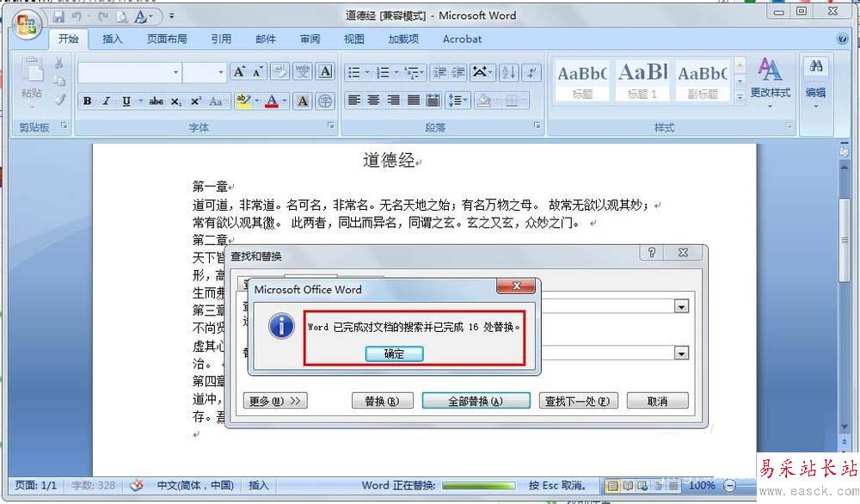This screenshot has width=860, height=504.
Task: Apply underline formatting
Action: (126, 101)
